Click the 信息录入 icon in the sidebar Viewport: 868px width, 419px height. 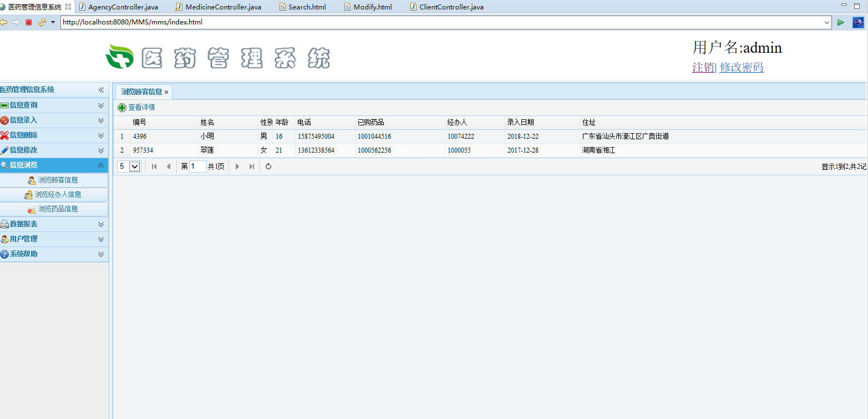pos(4,120)
